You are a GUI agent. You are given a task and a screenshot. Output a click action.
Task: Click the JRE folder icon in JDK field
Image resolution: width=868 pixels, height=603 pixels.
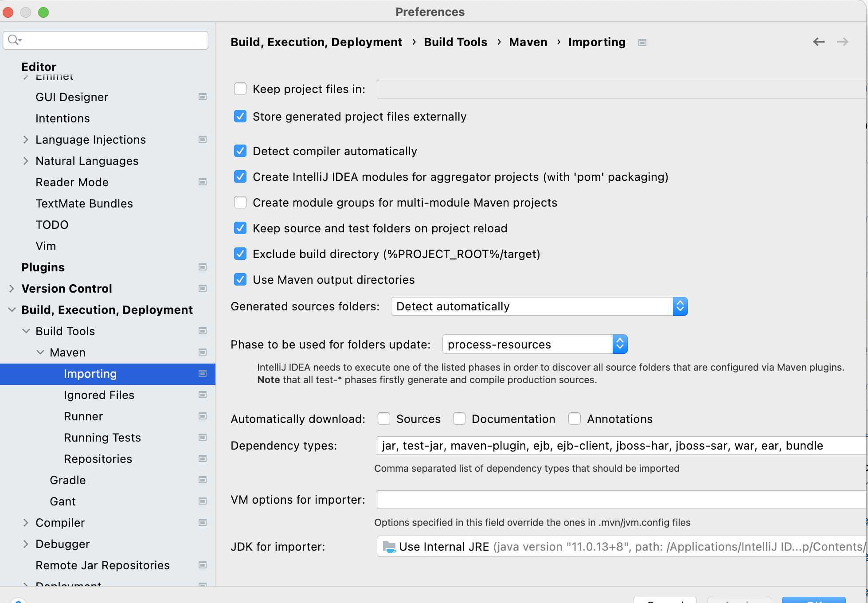[x=389, y=547]
